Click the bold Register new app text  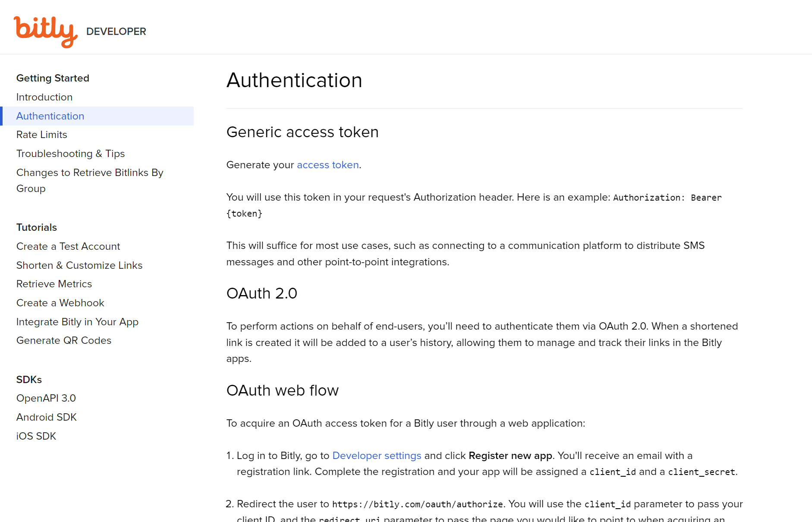click(510, 456)
